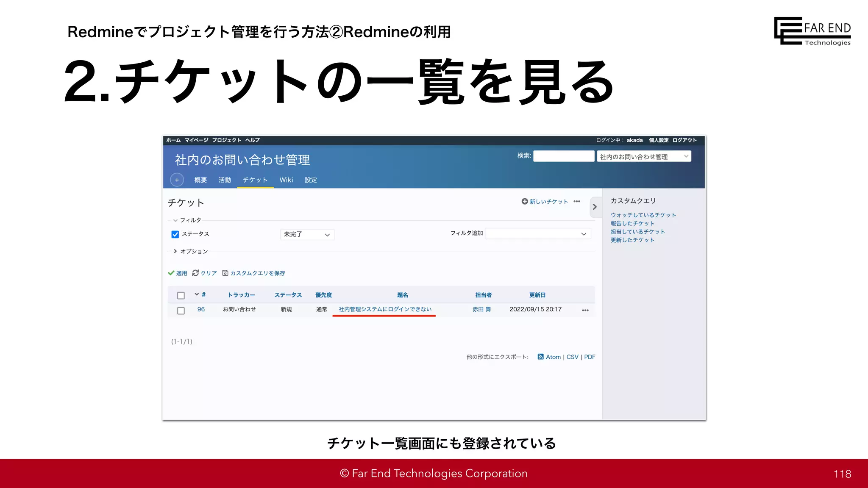The width and height of the screenshot is (868, 488).
Task: Click the クリア reload icon
Action: coord(195,273)
